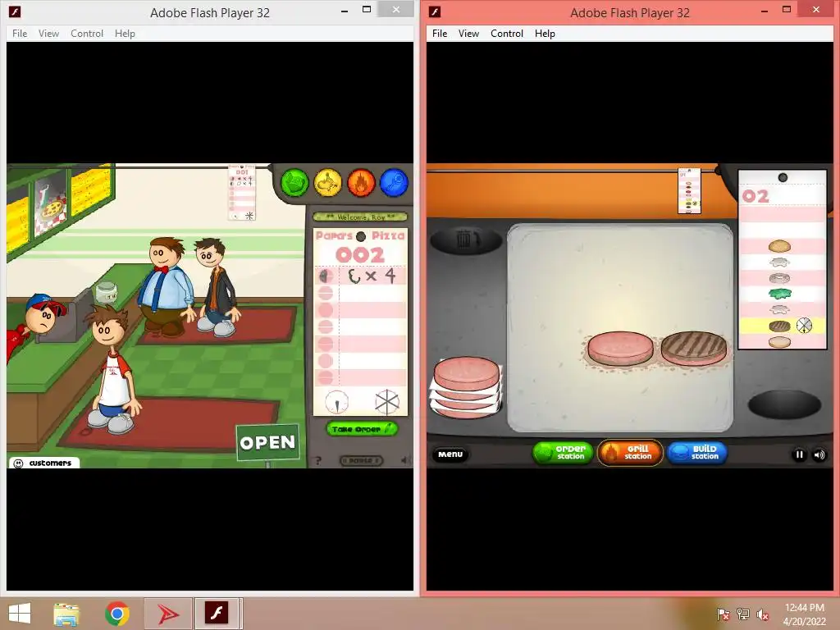The image size is (840, 630).
Task: Click the customers tab in Pizzeria window
Action: [44, 463]
